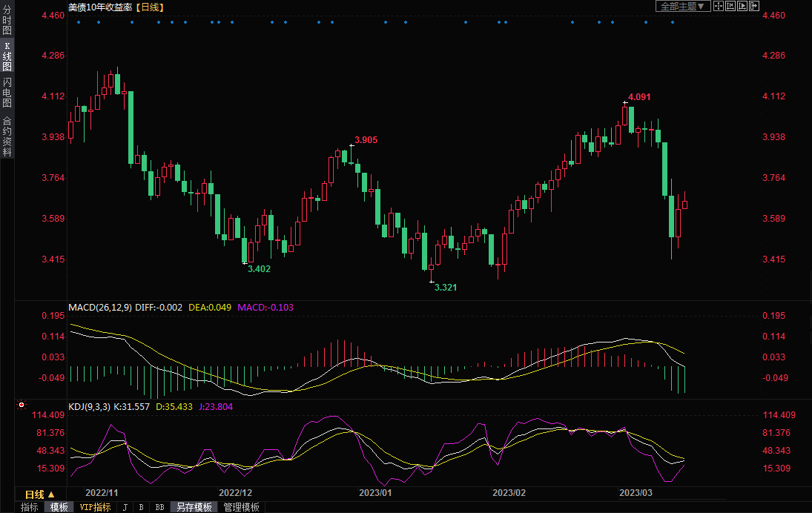This screenshot has height=513, width=812.
Task: Select the 模板 bottom tab
Action: click(x=59, y=507)
